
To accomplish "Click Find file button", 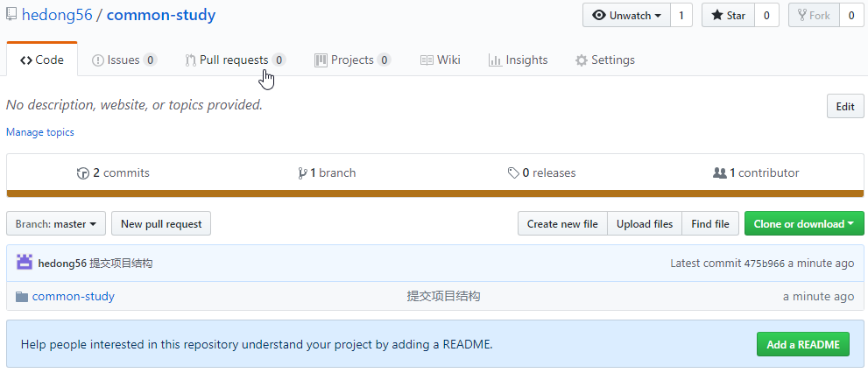I will pyautogui.click(x=710, y=223).
